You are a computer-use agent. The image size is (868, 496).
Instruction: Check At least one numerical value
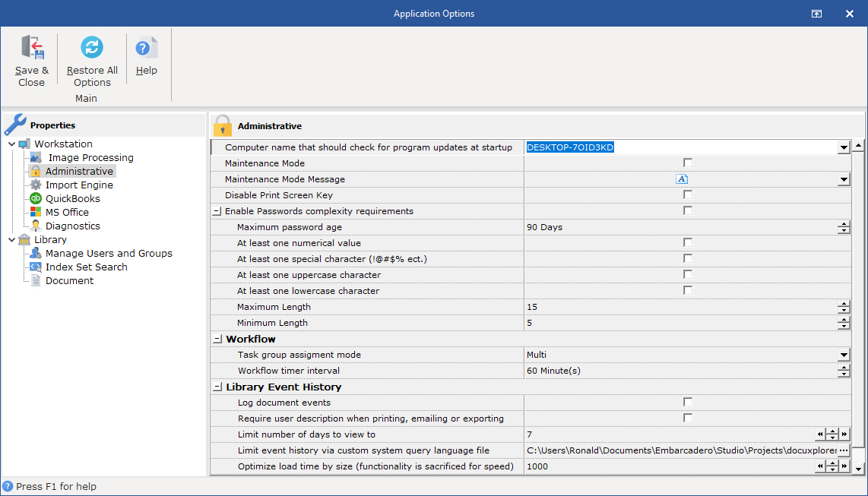coord(688,242)
